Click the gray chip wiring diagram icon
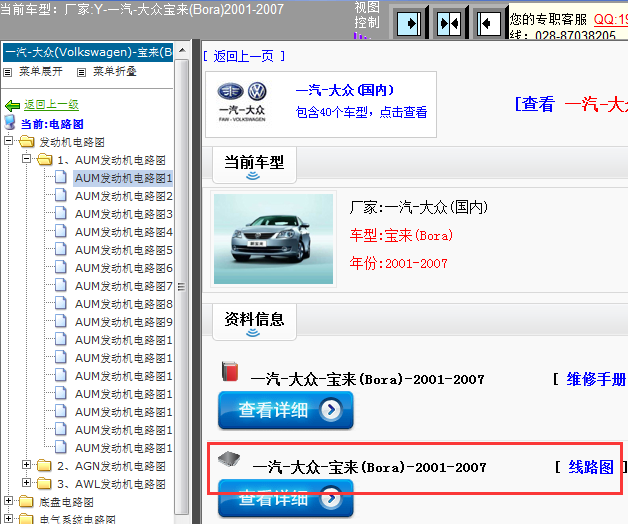Image resolution: width=628 pixels, height=524 pixels. point(229,459)
